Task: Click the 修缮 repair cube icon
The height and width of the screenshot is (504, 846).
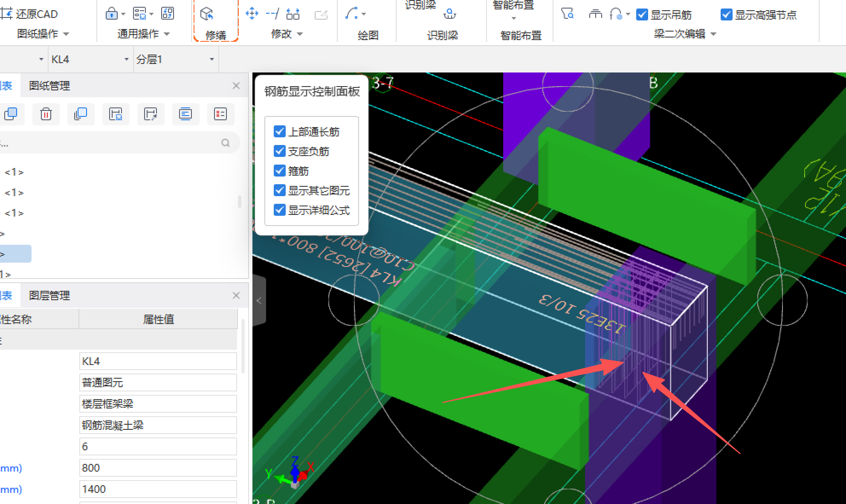Action: click(207, 14)
